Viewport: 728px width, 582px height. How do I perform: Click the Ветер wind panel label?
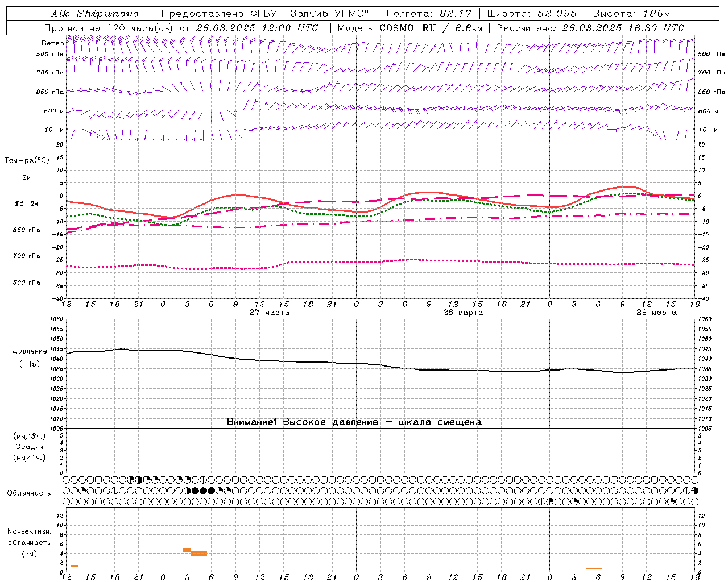click(x=53, y=43)
